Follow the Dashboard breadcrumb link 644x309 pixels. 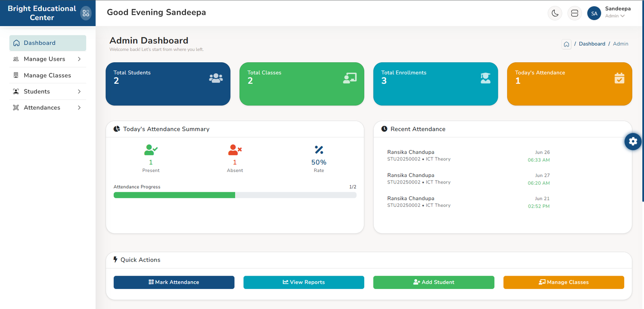pos(592,44)
